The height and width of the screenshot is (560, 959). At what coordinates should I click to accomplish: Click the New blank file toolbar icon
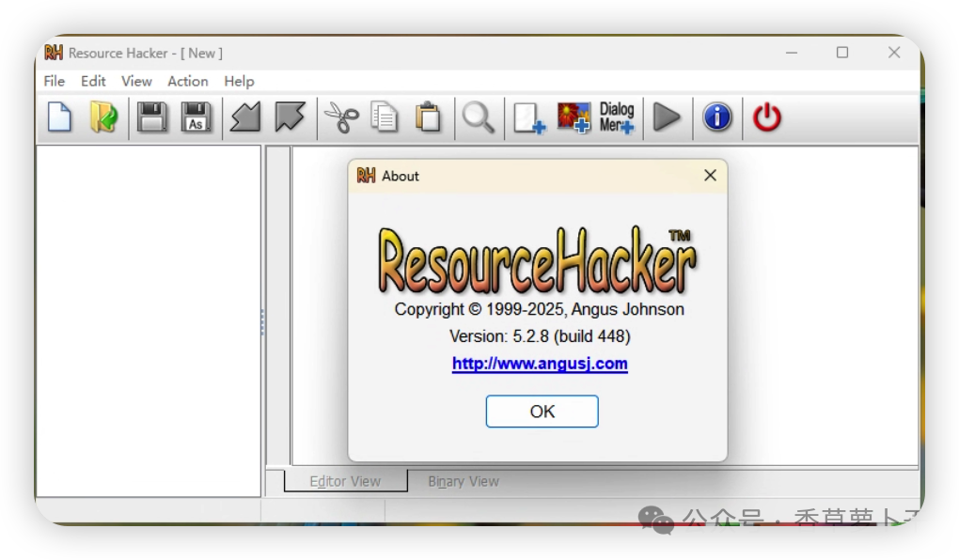(x=59, y=117)
